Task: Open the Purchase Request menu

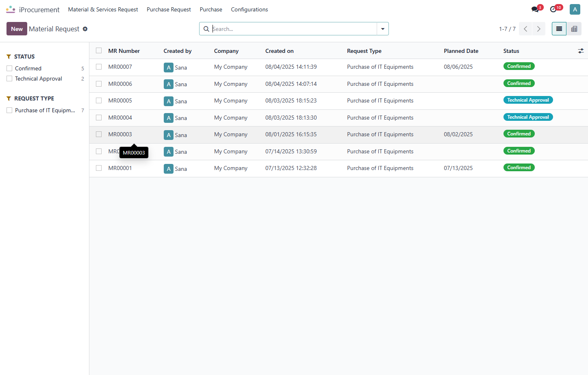Action: [169, 9]
